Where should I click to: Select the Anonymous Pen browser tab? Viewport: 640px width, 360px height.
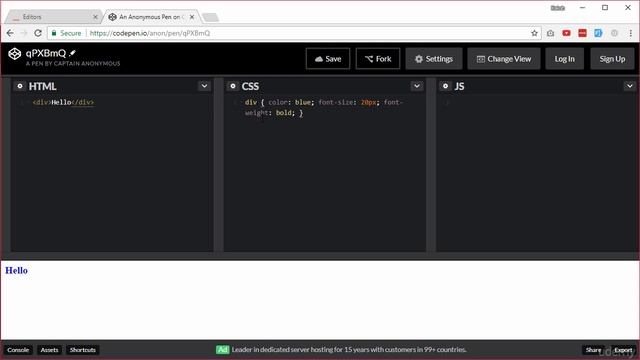pos(151,17)
